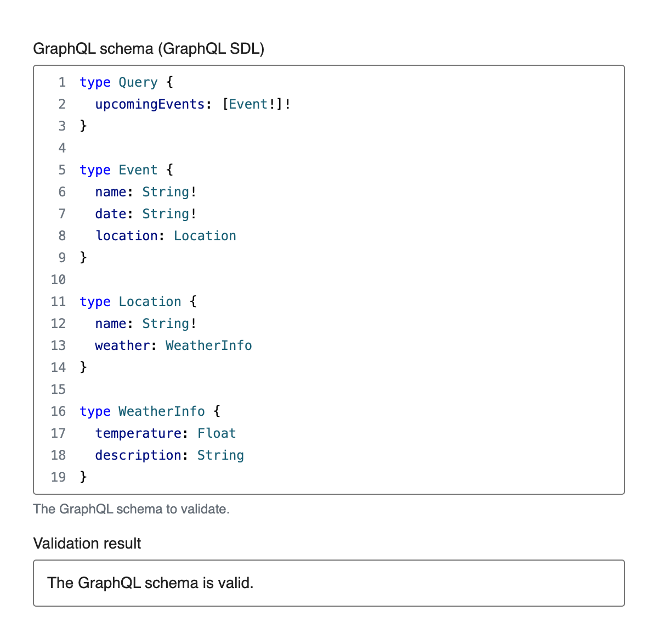
Task: Click the validation result output box
Action: (329, 583)
